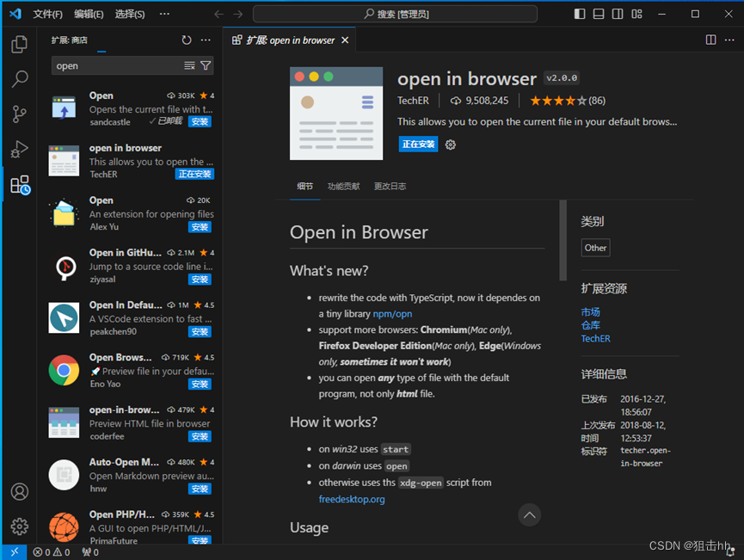Clear extensions search results icon

[x=189, y=66]
